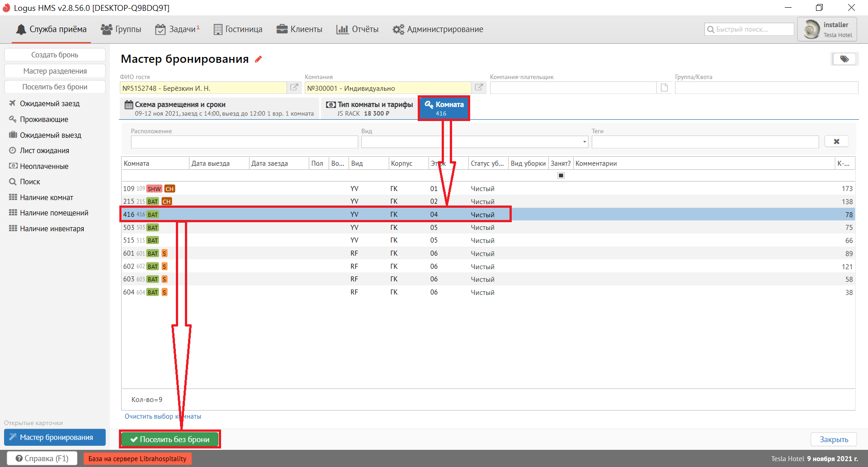Toggle the Занят? filter checkbox
This screenshot has width=868, height=467.
[561, 175]
